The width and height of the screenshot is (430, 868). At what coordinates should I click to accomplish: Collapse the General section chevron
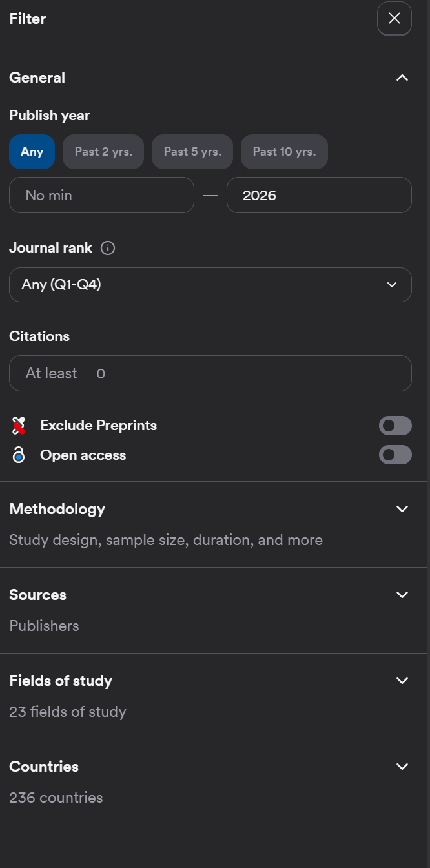(402, 77)
